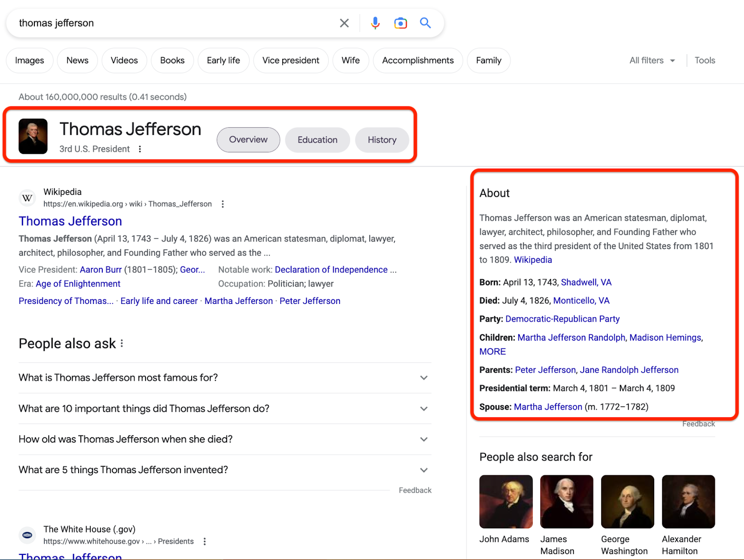Open three-dot menu next to whitehouse.gov URL
The image size is (744, 560).
pos(205,541)
